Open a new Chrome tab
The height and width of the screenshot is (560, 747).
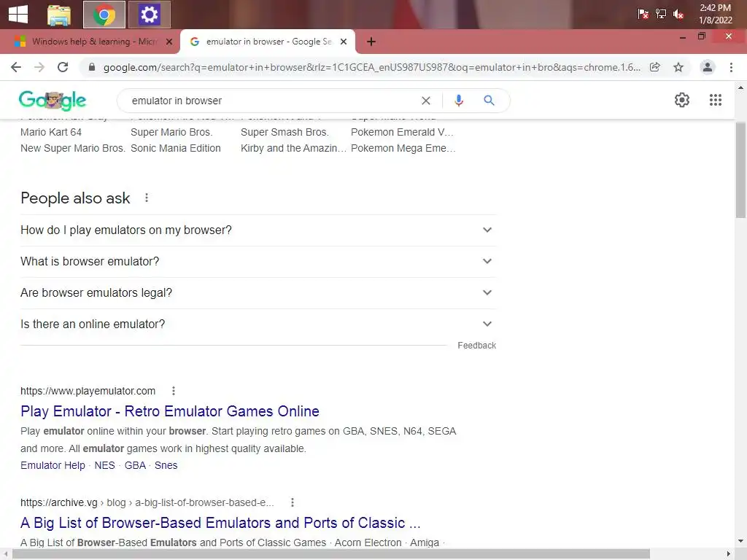point(371,42)
